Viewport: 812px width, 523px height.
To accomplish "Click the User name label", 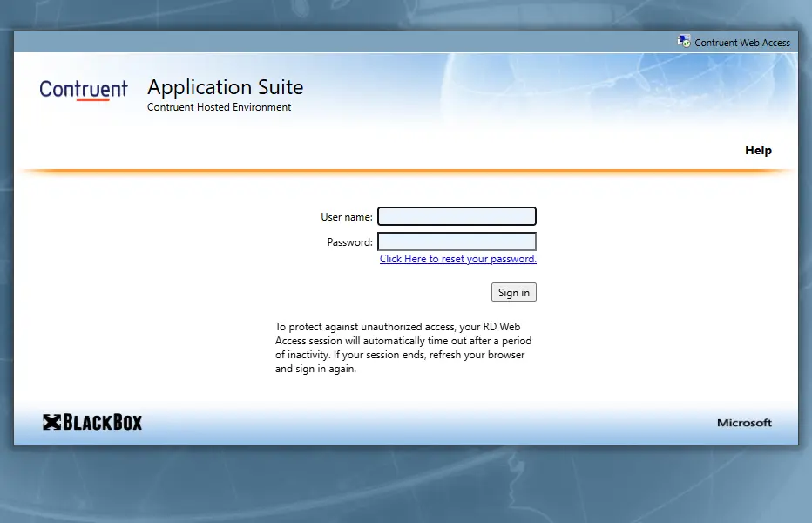I will coord(347,217).
